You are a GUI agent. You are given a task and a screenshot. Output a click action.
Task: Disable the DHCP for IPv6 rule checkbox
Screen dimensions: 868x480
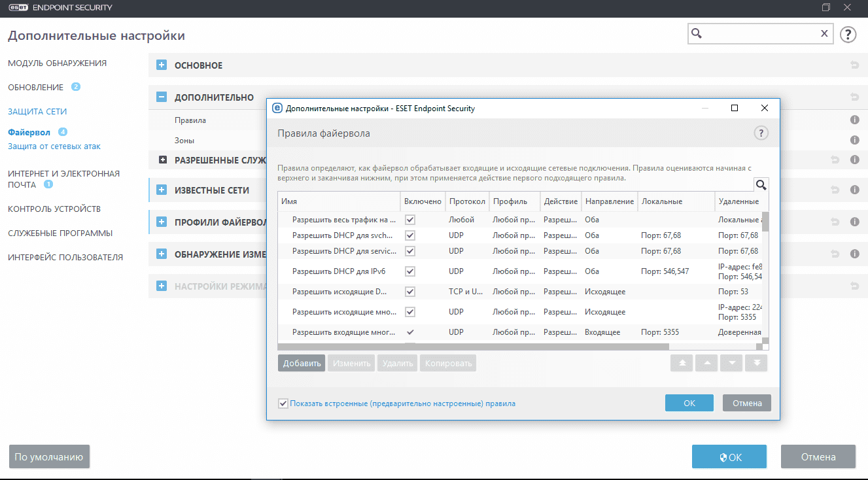click(410, 271)
